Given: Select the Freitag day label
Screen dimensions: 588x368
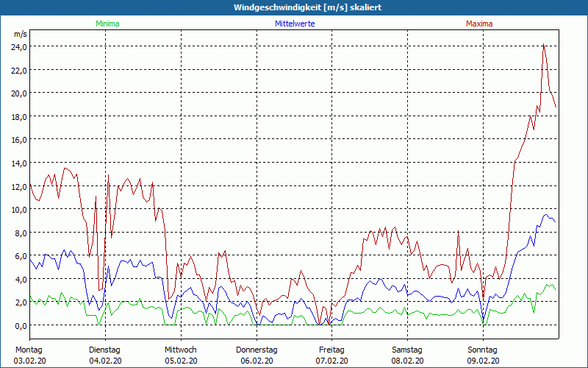Looking at the screenshot, I should [x=331, y=350].
